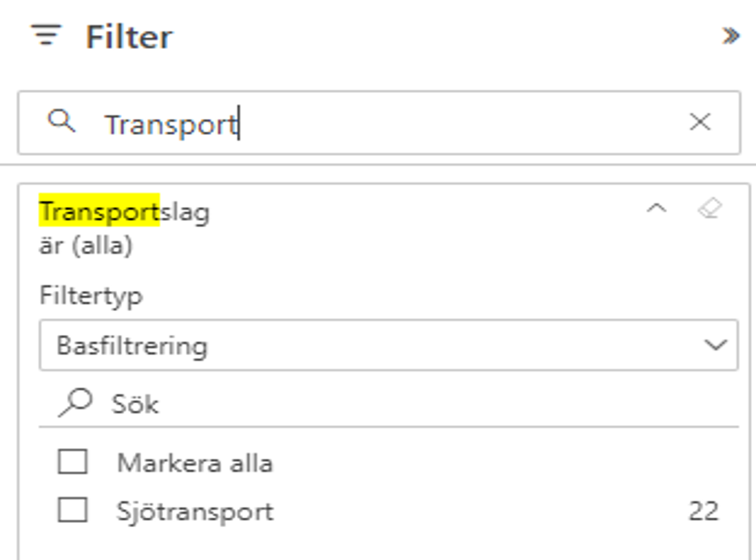Click the Transportslag filter card title

(x=125, y=212)
